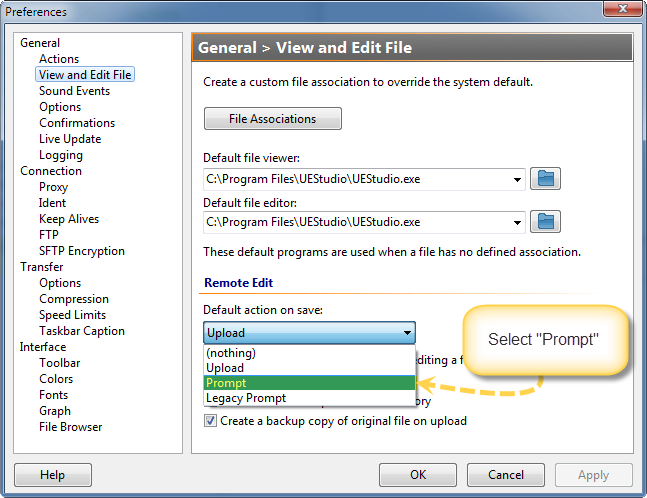
Task: Go to Speed Limits settings
Action: [73, 315]
